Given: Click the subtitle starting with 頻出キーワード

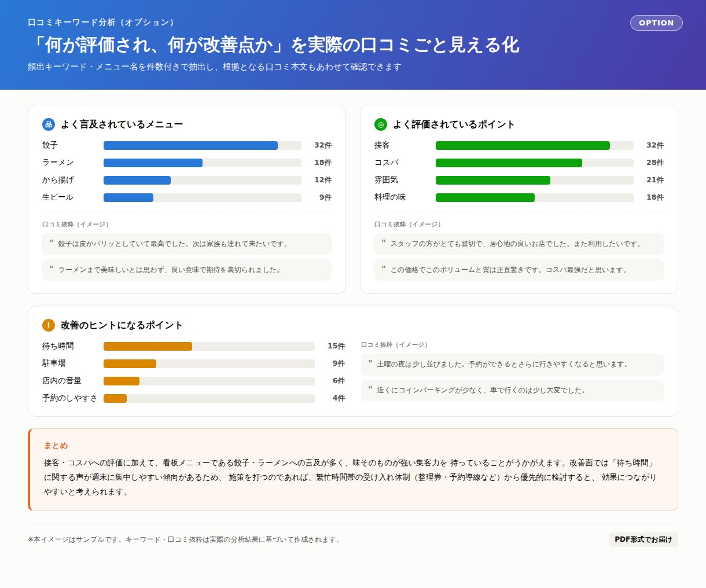Looking at the screenshot, I should point(214,67).
